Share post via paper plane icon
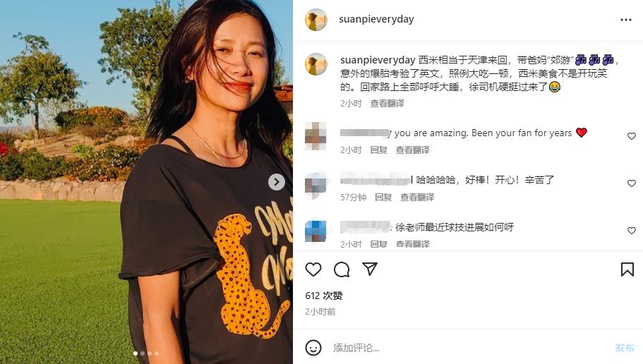The width and height of the screenshot is (643, 364). [370, 269]
